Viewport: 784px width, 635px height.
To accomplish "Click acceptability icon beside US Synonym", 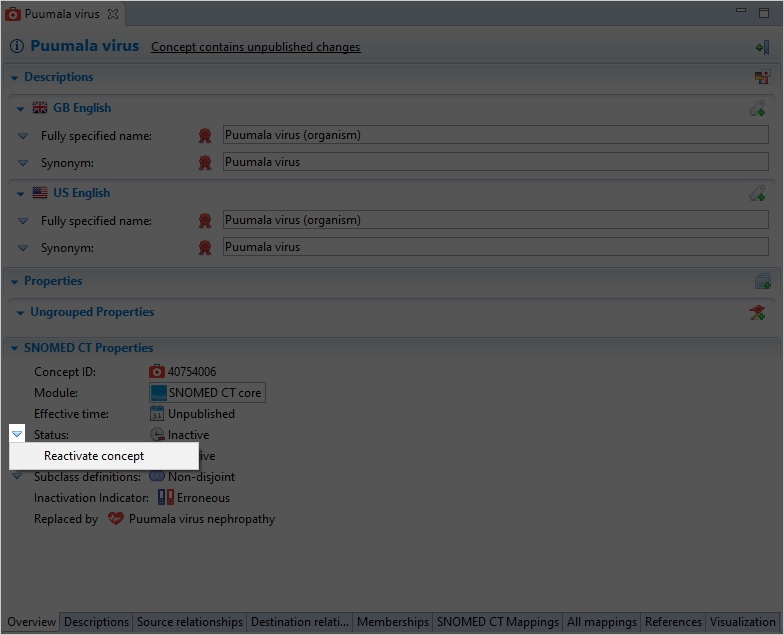I will (x=205, y=248).
